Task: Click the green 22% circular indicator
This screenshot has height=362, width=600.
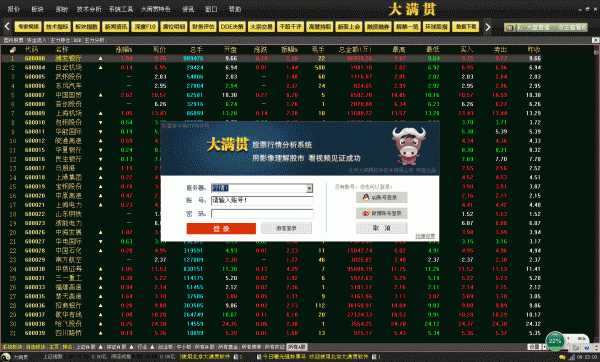Action: pyautogui.click(x=555, y=341)
